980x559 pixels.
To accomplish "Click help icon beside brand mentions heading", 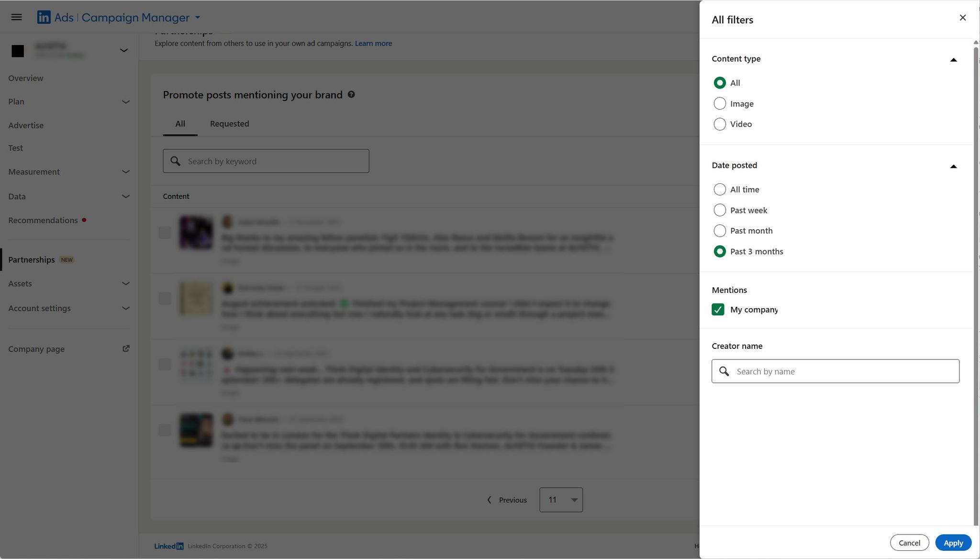I will [x=351, y=94].
